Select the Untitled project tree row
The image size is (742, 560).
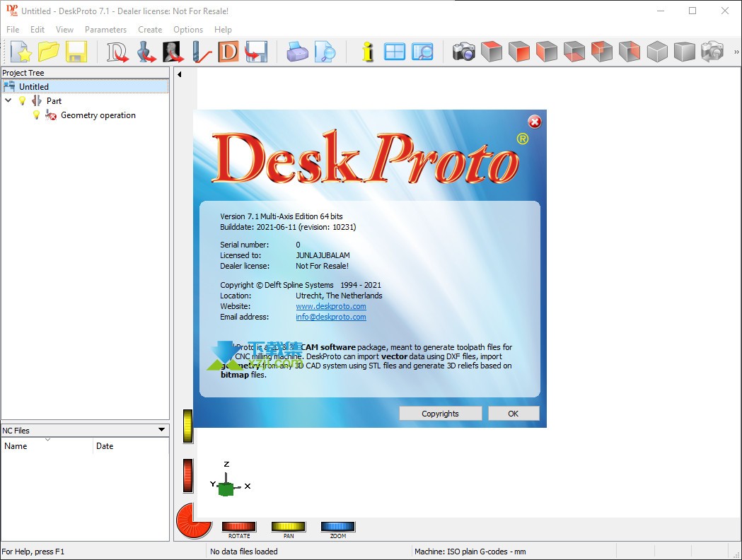pyautogui.click(x=85, y=86)
